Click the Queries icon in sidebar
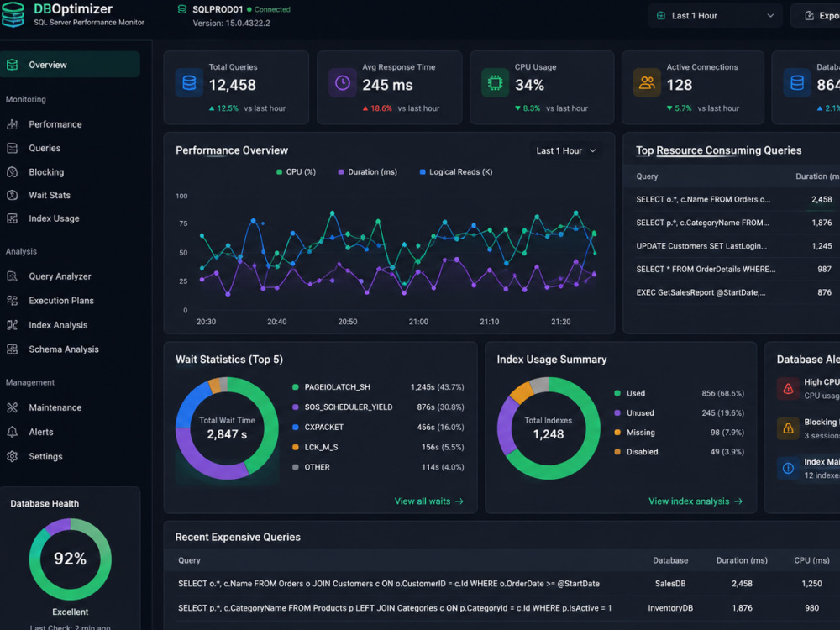840x630 pixels. tap(13, 149)
